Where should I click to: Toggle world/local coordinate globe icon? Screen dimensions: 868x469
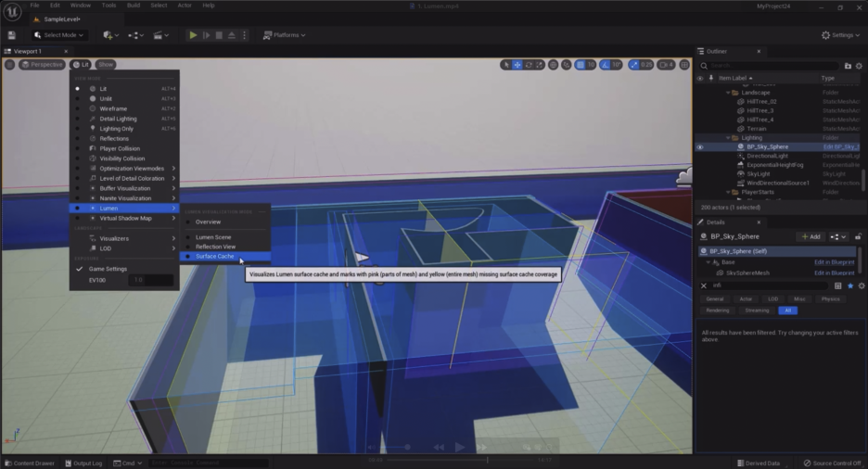[553, 65]
